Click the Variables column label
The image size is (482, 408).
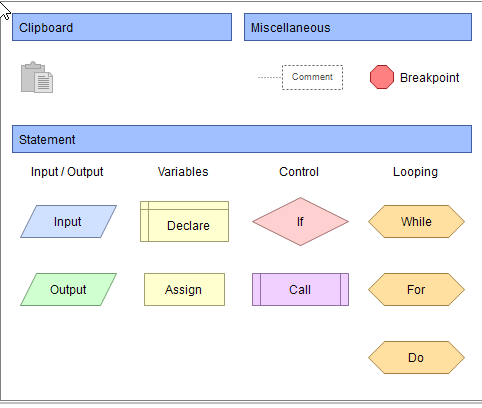(x=183, y=172)
